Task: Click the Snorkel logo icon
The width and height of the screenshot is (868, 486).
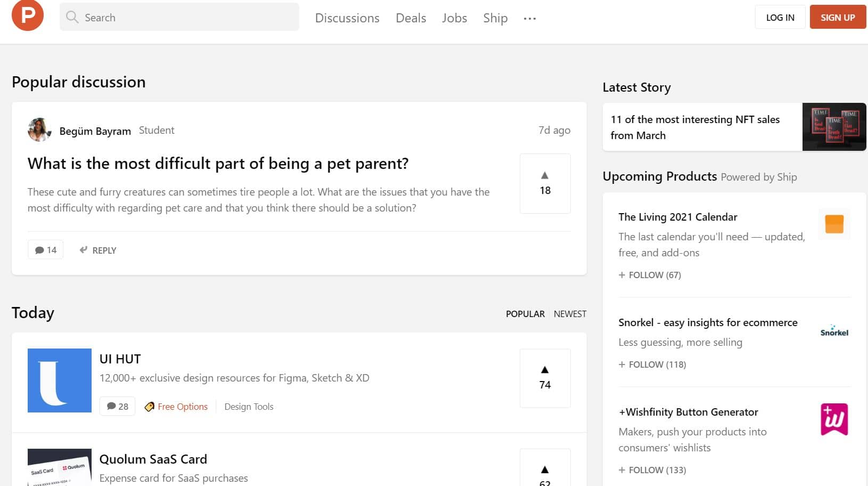Action: tap(834, 330)
